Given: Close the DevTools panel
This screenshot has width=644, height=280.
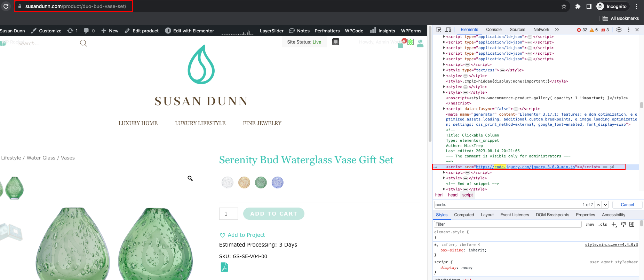Looking at the screenshot, I should click(x=637, y=30).
